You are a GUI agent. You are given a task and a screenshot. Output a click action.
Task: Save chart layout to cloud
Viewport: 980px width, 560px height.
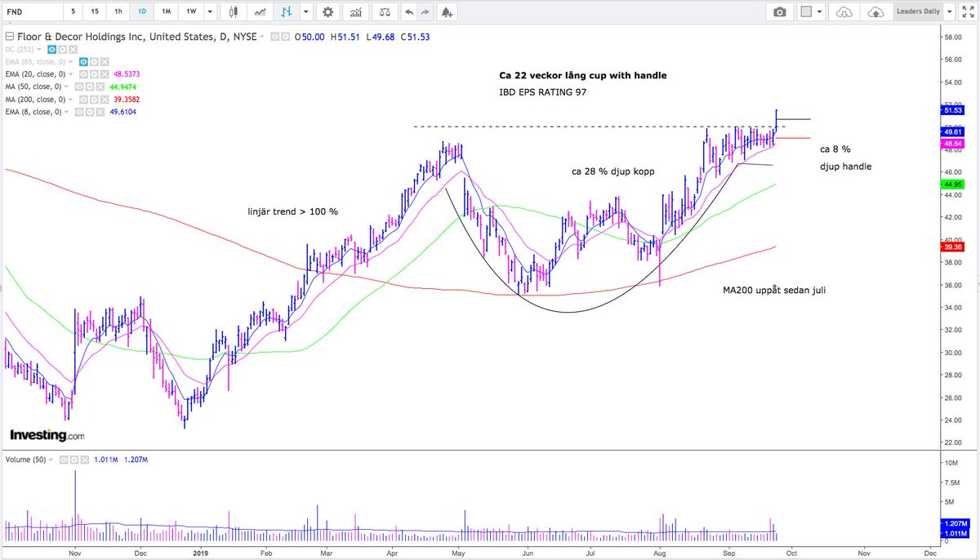pyautogui.click(x=875, y=12)
